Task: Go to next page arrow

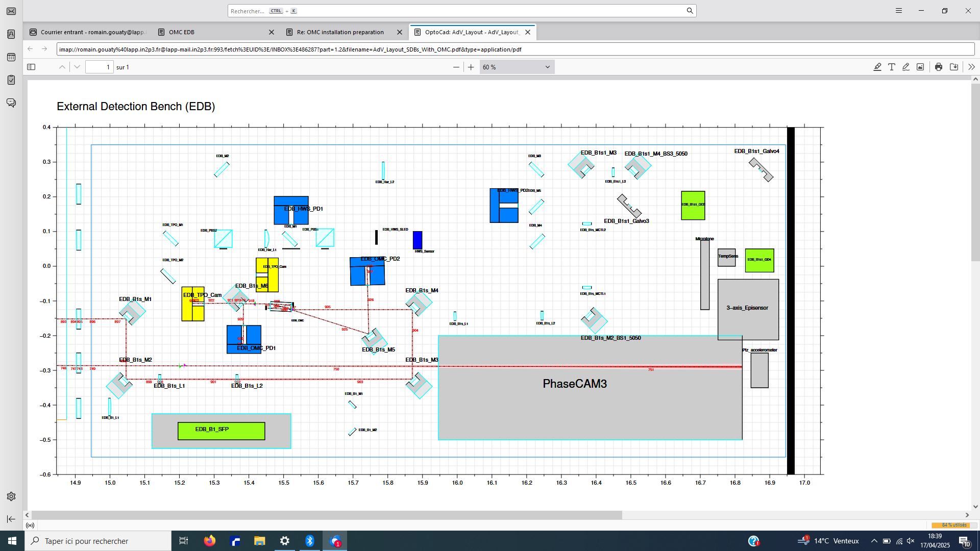Action: (x=77, y=67)
